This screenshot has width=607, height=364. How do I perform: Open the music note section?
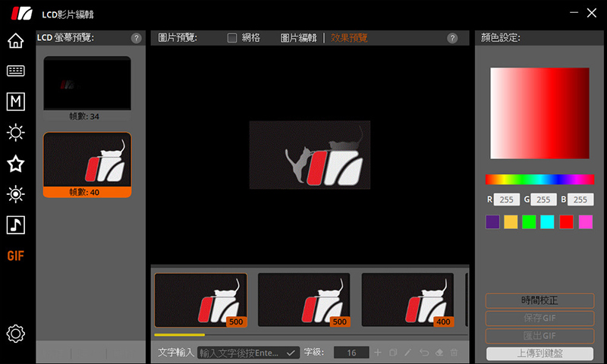(x=15, y=225)
